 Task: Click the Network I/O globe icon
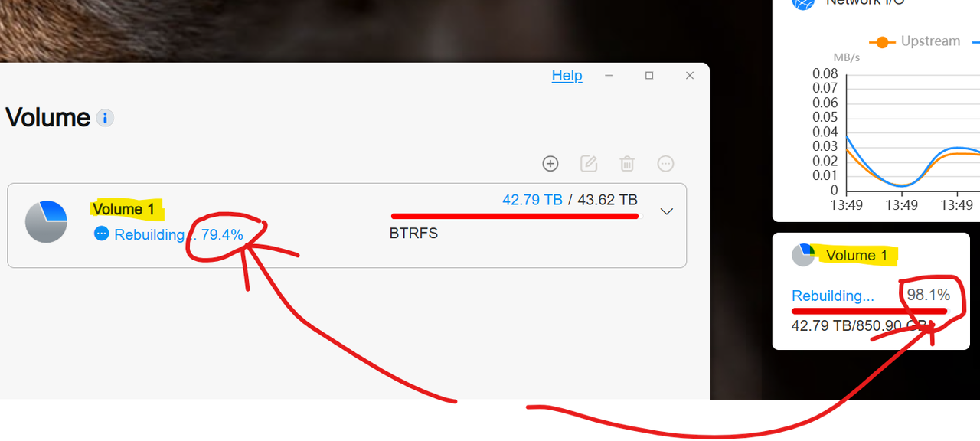click(803, 3)
